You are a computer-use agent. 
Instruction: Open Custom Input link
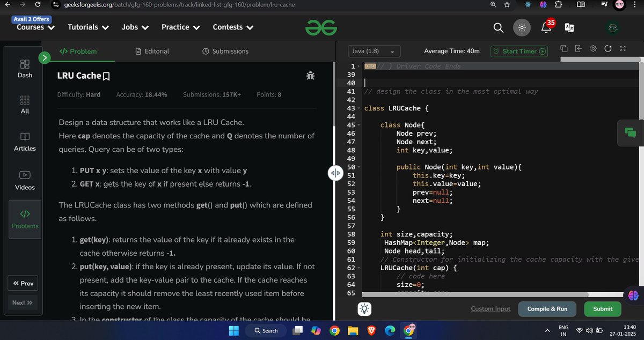[491, 309]
